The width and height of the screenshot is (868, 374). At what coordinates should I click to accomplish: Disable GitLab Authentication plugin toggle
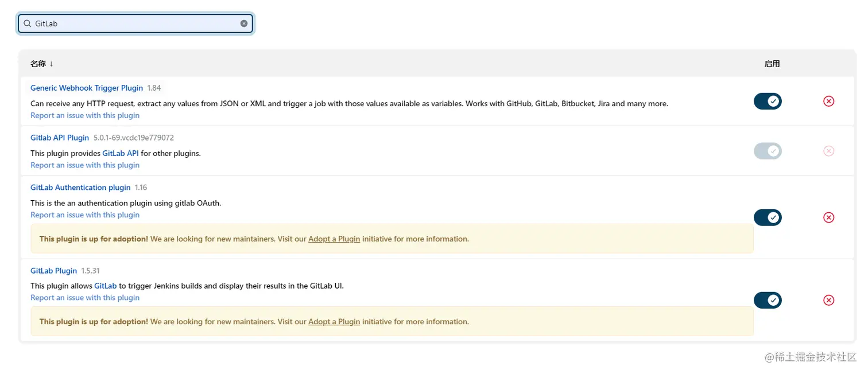768,218
